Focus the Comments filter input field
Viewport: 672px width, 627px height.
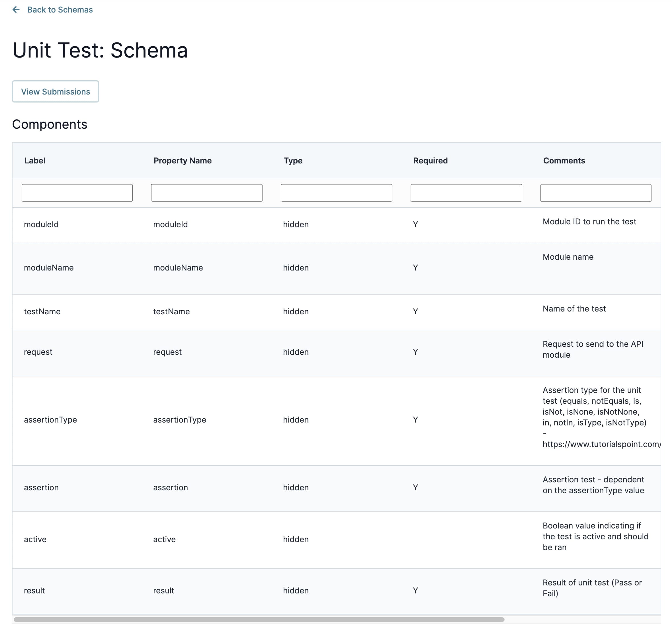click(596, 193)
